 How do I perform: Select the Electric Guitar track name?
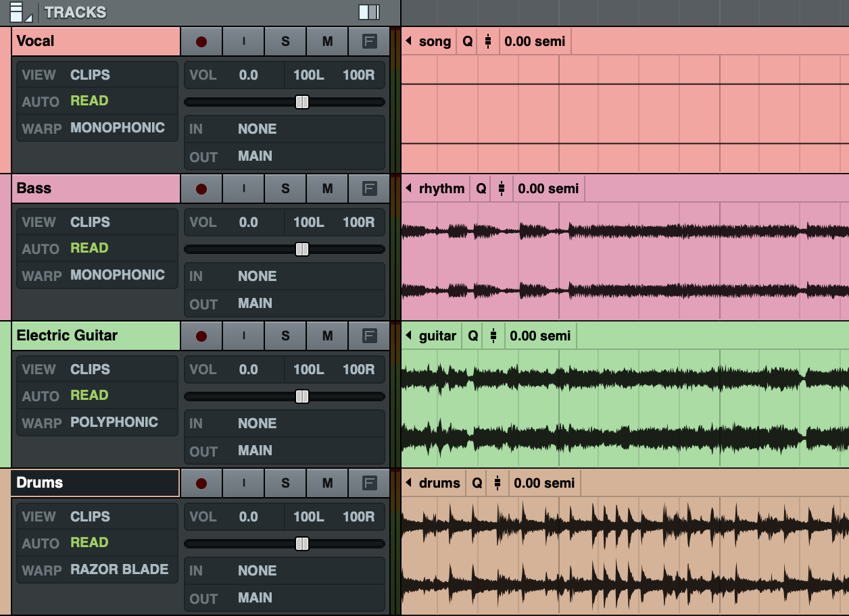tap(96, 336)
